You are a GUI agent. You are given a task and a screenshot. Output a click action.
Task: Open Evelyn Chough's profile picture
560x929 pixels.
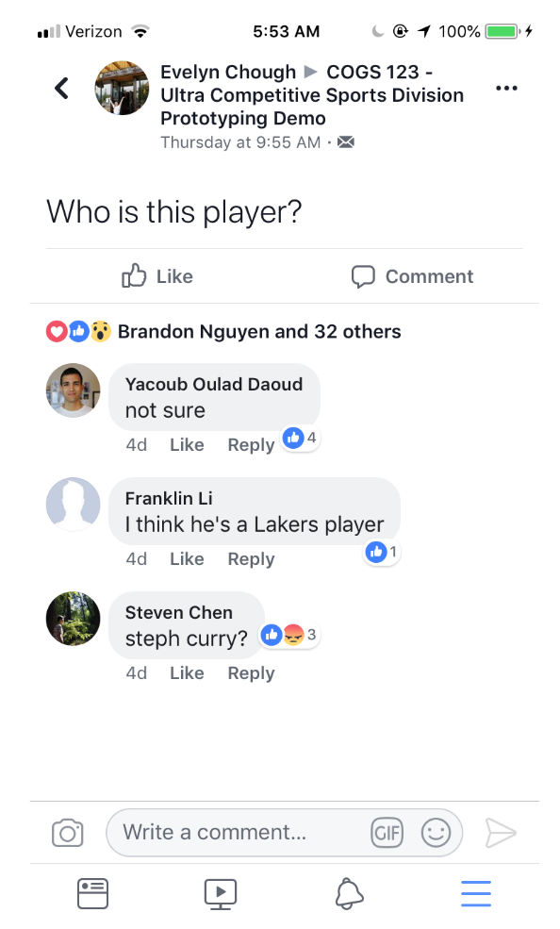(x=122, y=88)
